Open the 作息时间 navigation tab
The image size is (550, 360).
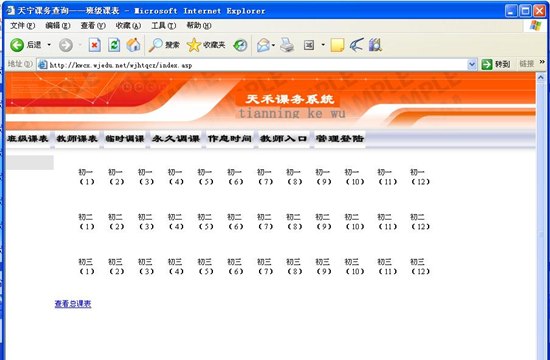pos(230,139)
